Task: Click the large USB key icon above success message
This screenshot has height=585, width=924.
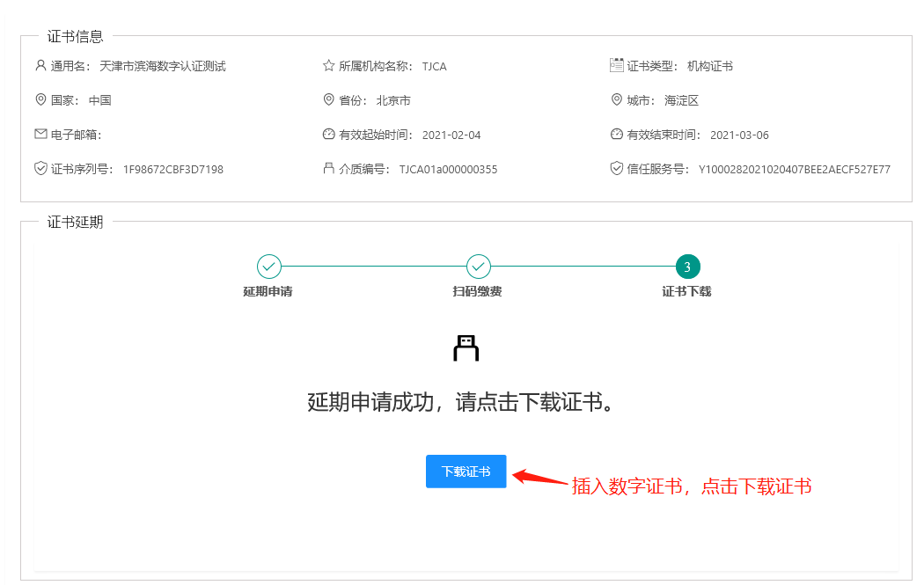Action: pyautogui.click(x=466, y=348)
